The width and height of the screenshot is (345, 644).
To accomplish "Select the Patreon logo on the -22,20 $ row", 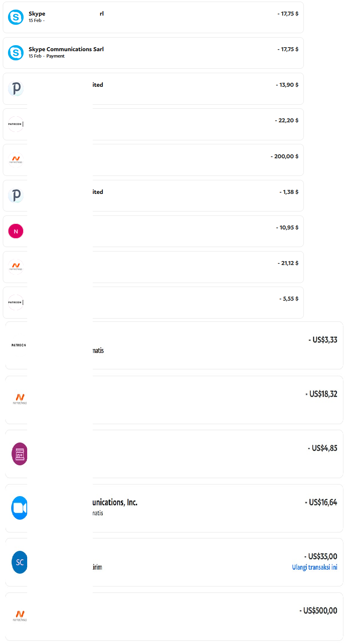I will [16, 124].
